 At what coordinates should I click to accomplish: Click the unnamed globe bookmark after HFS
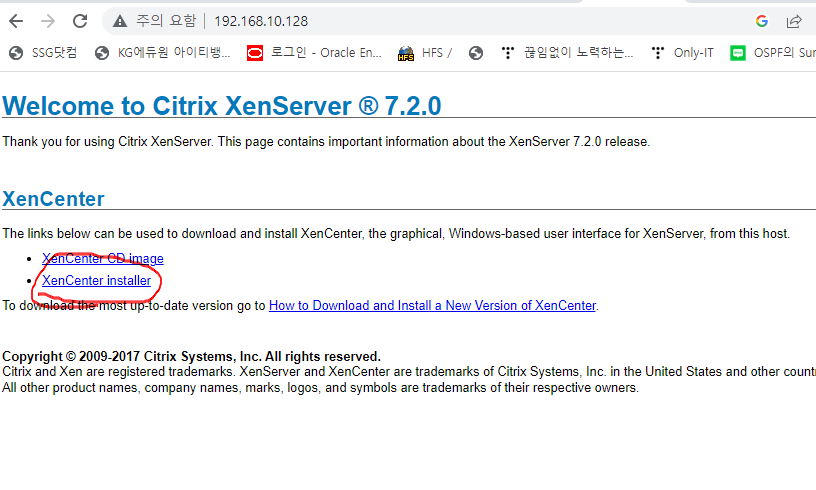coord(476,53)
